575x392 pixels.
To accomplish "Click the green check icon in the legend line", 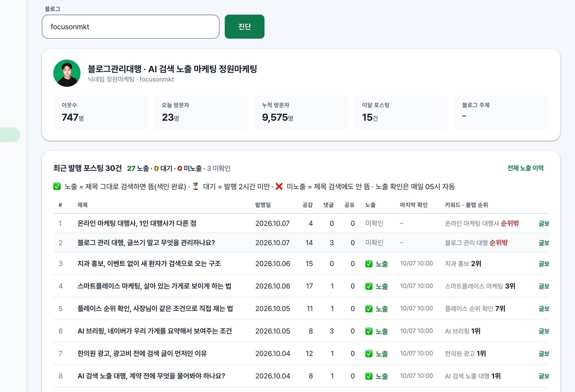I will pyautogui.click(x=57, y=187).
